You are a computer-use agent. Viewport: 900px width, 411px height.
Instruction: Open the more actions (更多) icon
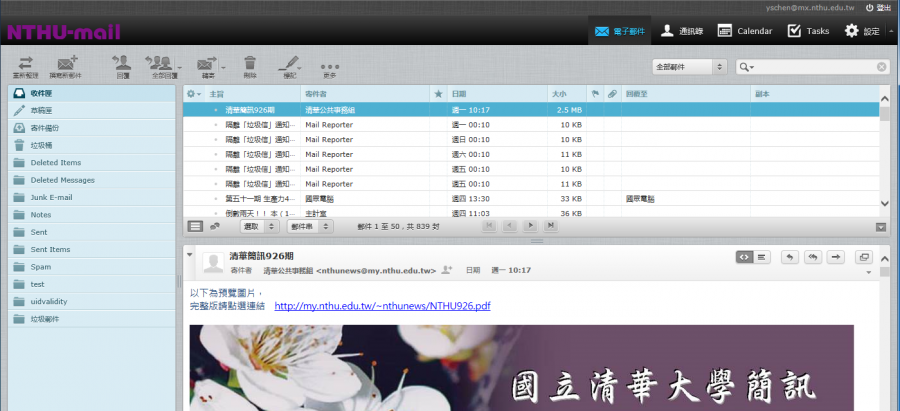pyautogui.click(x=330, y=65)
